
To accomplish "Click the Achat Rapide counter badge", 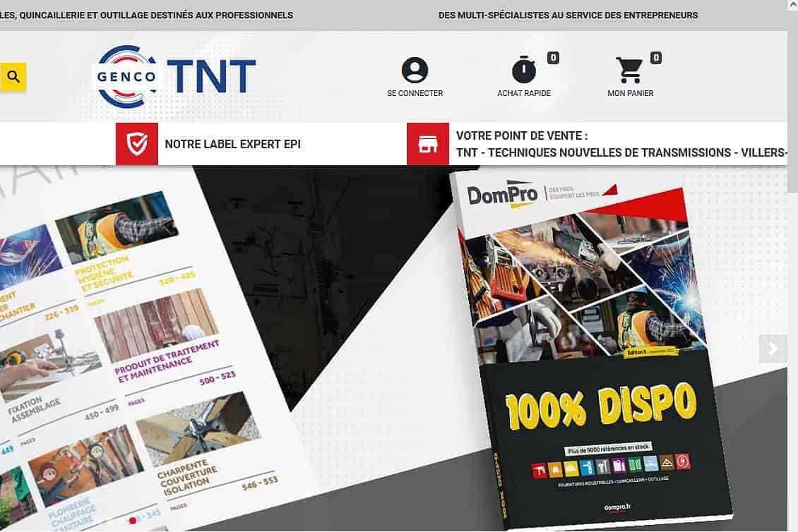I will (x=553, y=57).
